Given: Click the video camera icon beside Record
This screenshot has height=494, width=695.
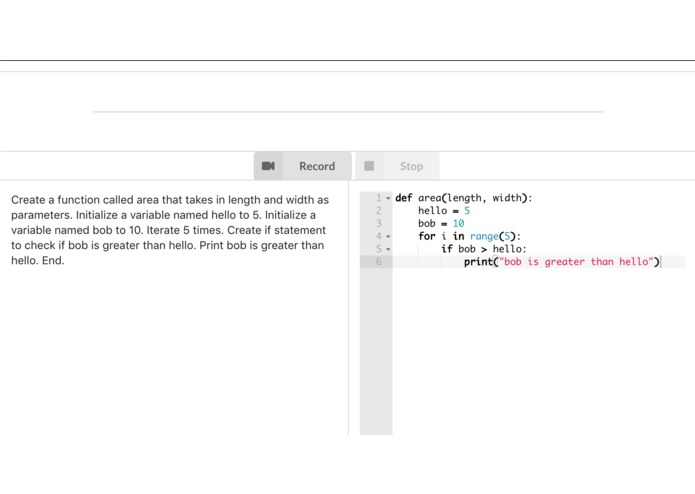Looking at the screenshot, I should pyautogui.click(x=268, y=166).
